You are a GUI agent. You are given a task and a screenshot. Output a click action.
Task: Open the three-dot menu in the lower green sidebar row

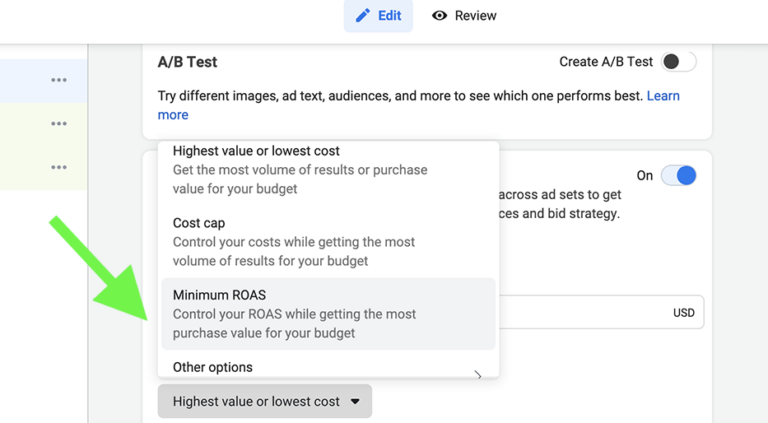point(59,167)
